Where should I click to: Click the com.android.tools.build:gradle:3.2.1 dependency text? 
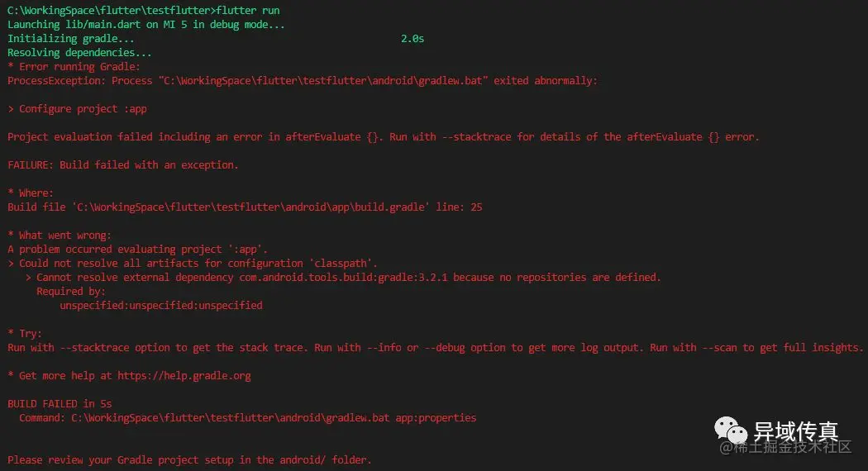coord(343,278)
